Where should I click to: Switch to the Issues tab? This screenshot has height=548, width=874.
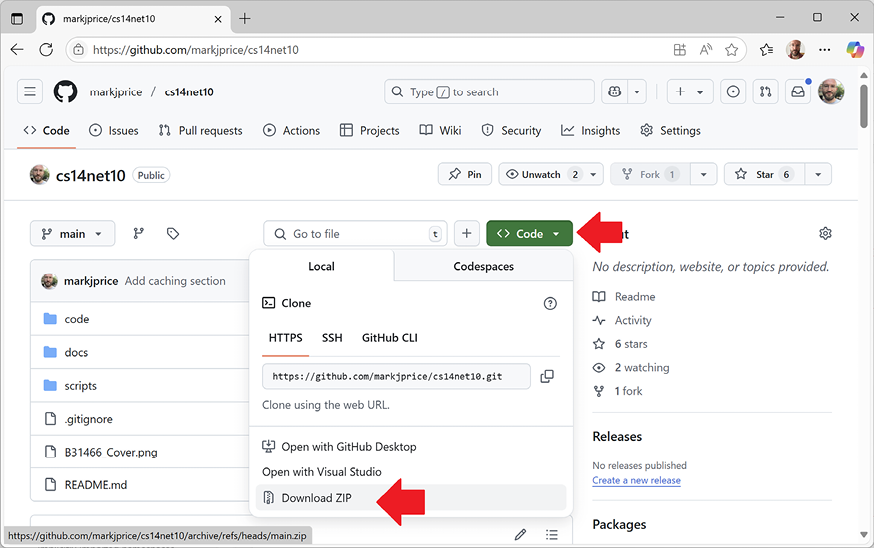[114, 130]
